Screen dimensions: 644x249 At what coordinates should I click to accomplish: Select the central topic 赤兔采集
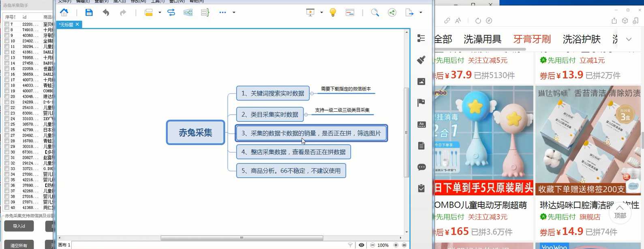195,132
